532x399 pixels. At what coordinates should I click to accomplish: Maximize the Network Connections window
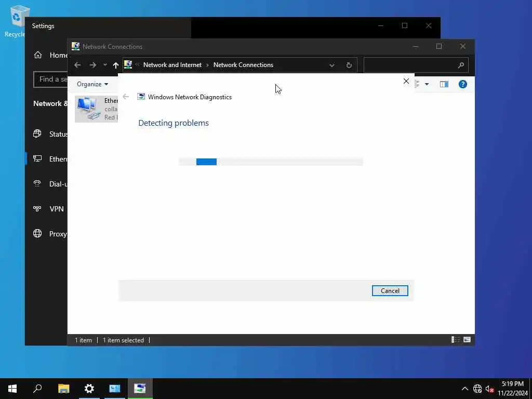pyautogui.click(x=439, y=46)
